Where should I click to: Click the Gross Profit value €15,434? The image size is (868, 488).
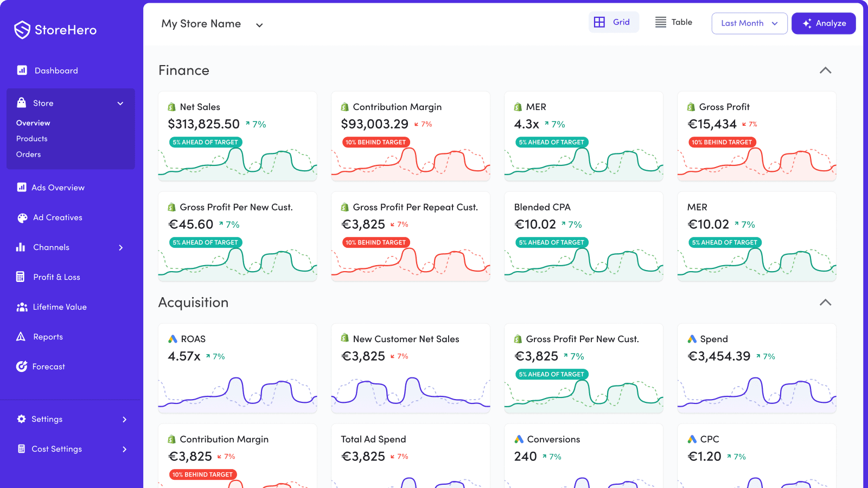coord(712,124)
